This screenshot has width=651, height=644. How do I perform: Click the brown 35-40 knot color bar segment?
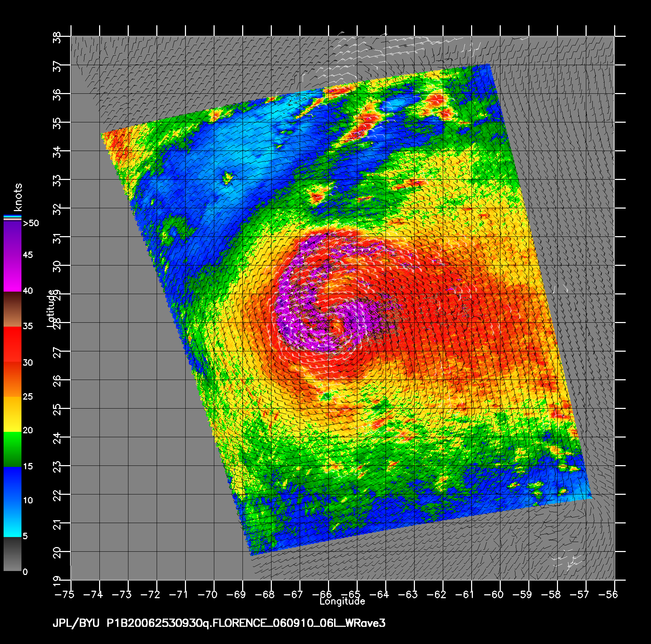12,309
